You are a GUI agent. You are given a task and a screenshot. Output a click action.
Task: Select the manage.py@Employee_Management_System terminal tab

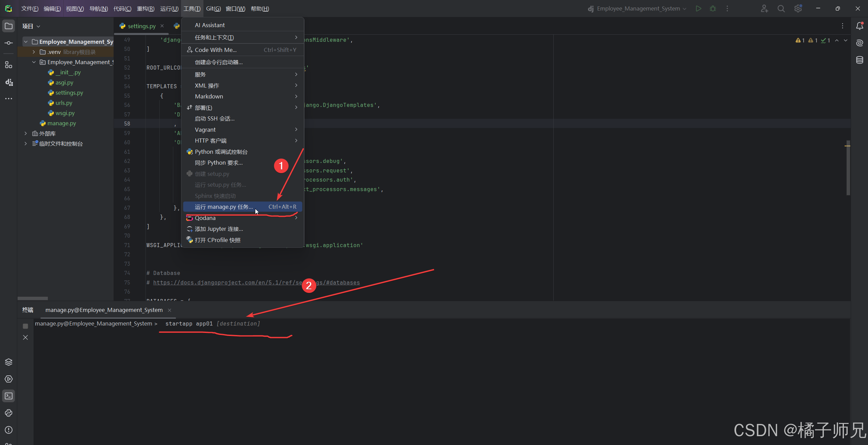point(104,310)
